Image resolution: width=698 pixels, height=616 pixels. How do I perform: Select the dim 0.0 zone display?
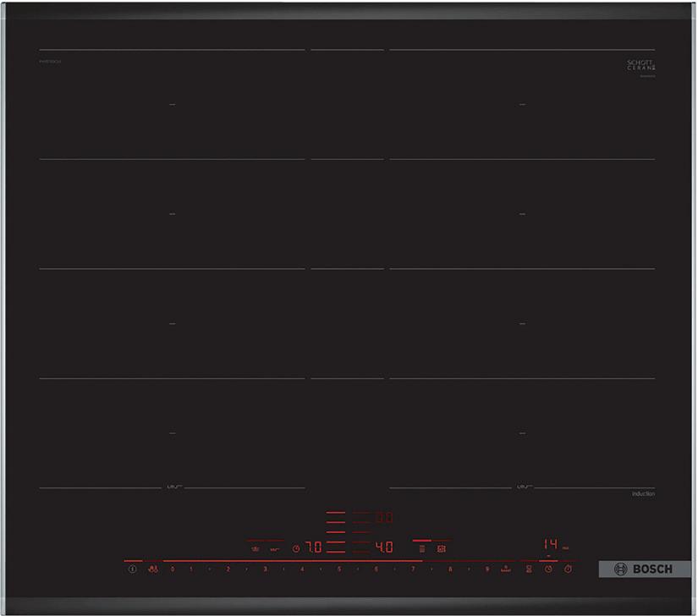(385, 517)
